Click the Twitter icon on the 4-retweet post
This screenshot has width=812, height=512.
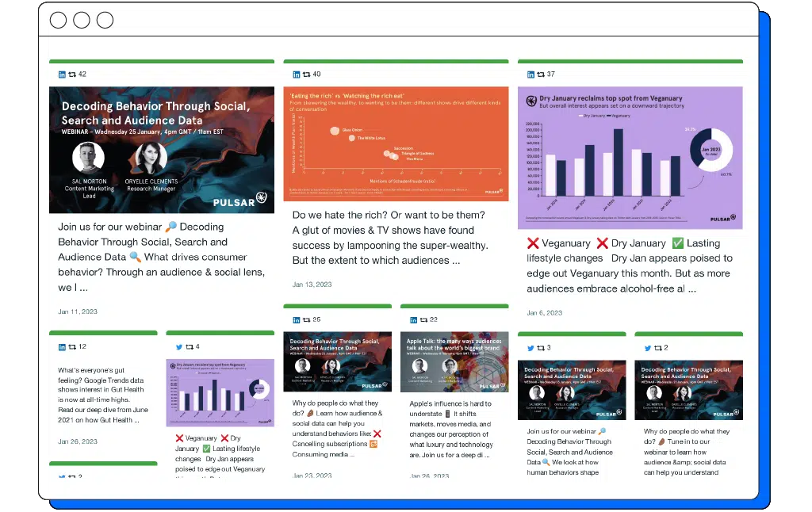tap(179, 347)
